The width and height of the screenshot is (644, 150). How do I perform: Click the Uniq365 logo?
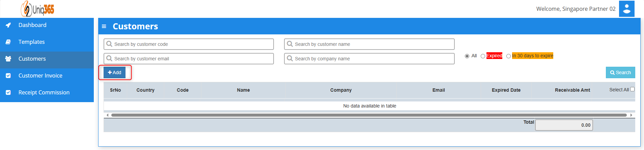pyautogui.click(x=37, y=9)
